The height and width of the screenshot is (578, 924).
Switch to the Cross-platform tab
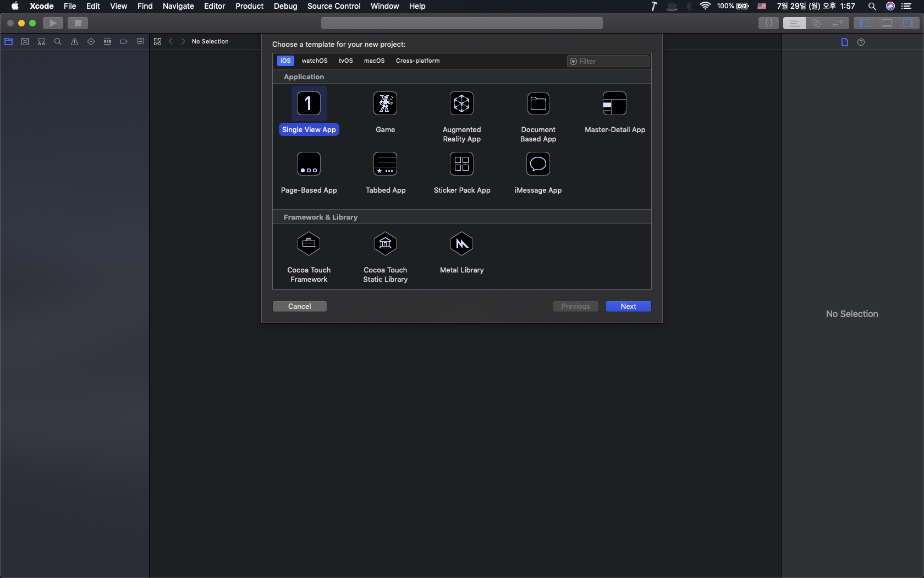click(x=418, y=61)
